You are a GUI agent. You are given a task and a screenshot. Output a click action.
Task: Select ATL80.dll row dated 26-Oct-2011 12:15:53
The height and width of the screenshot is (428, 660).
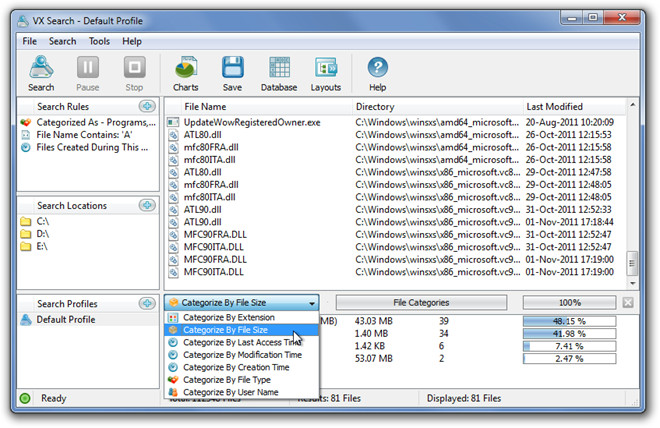[x=395, y=135]
